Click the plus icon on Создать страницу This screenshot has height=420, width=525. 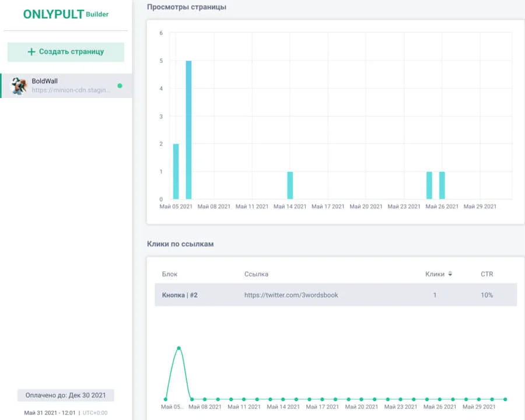coord(32,52)
